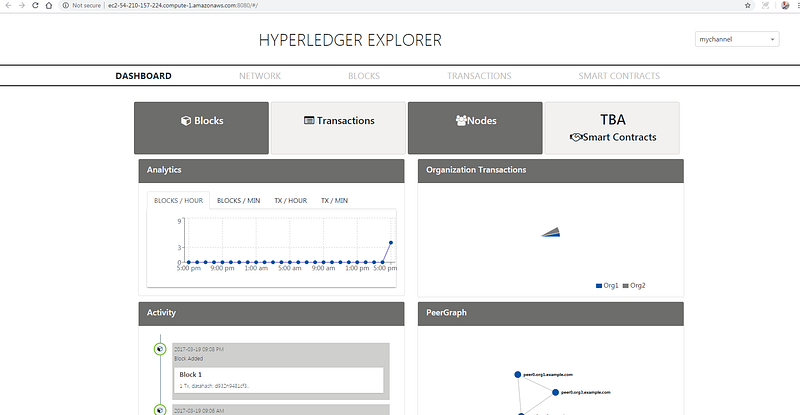Open the TRANSACTIONS menu item
This screenshot has height=415, width=800.
pos(479,76)
